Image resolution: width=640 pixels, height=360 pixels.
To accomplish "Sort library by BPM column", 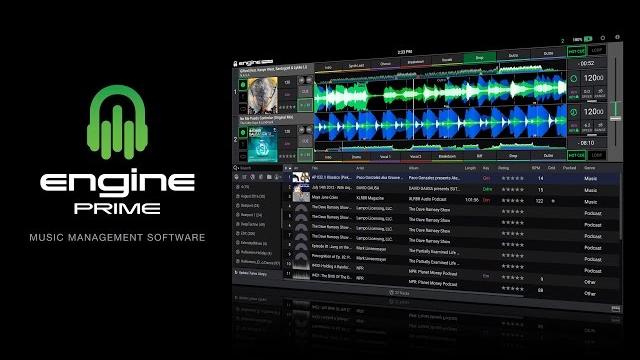I will [x=536, y=168].
